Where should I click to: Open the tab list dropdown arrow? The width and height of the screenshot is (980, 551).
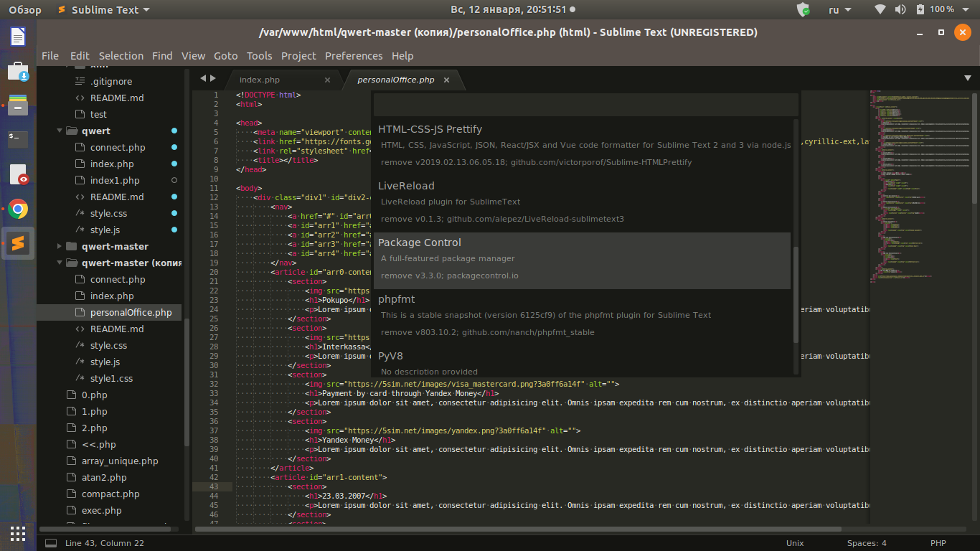pos(968,78)
